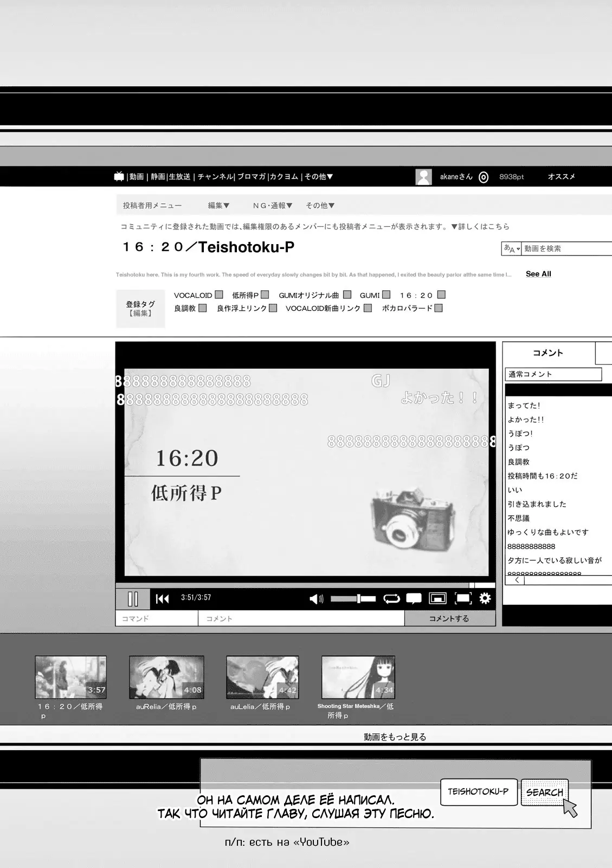Image resolution: width=612 pixels, height=868 pixels.
Task: Pause the video playback
Action: click(x=133, y=599)
